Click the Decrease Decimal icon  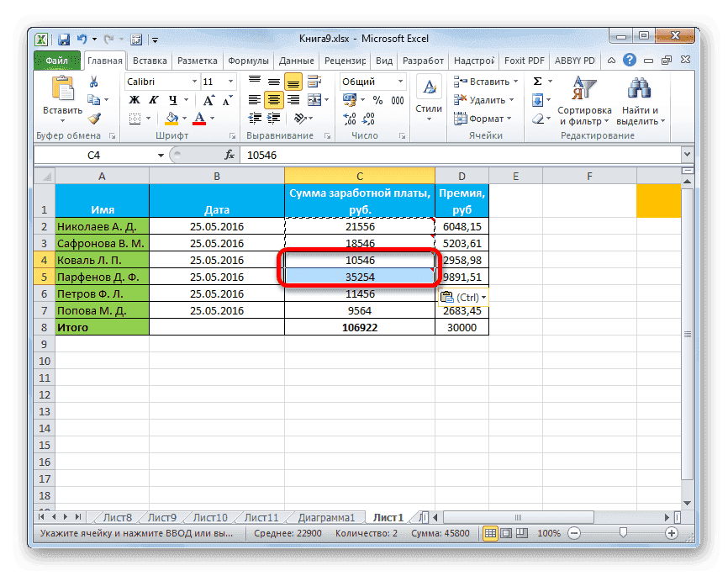coord(370,119)
